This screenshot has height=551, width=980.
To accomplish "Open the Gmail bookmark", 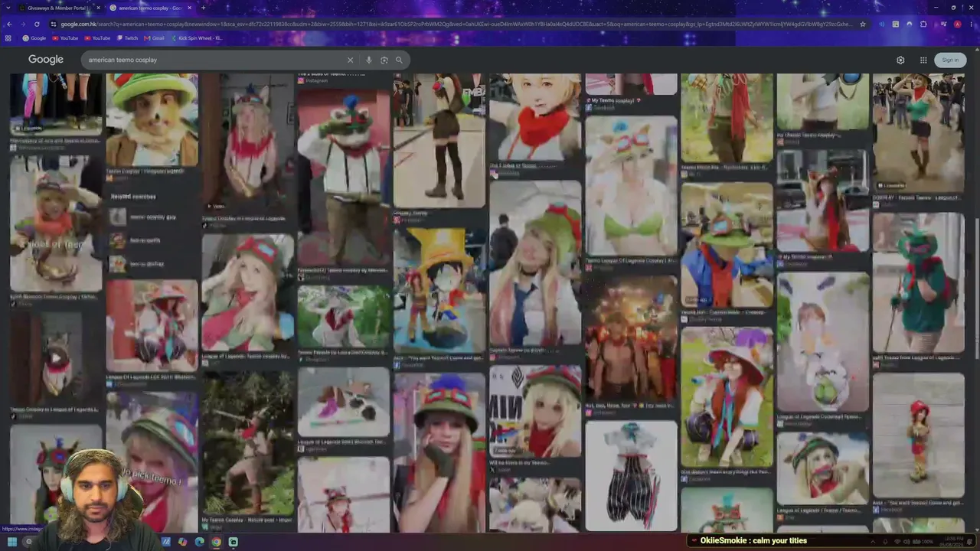I will [154, 38].
